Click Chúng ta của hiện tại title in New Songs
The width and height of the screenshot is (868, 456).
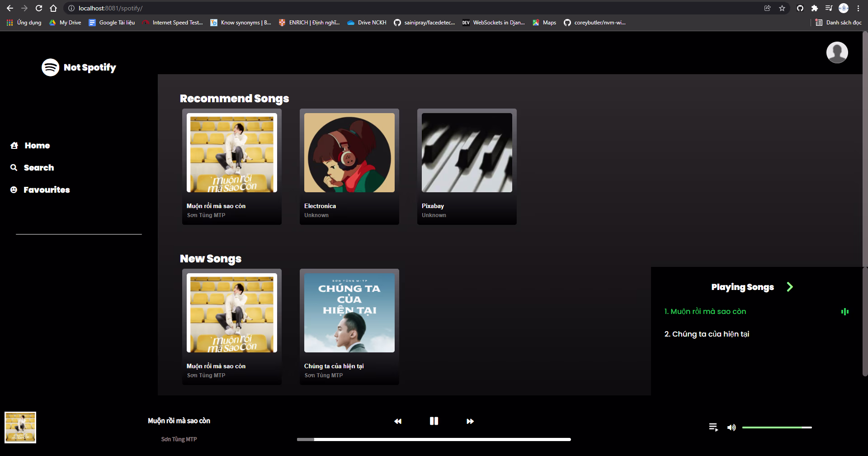click(x=334, y=366)
